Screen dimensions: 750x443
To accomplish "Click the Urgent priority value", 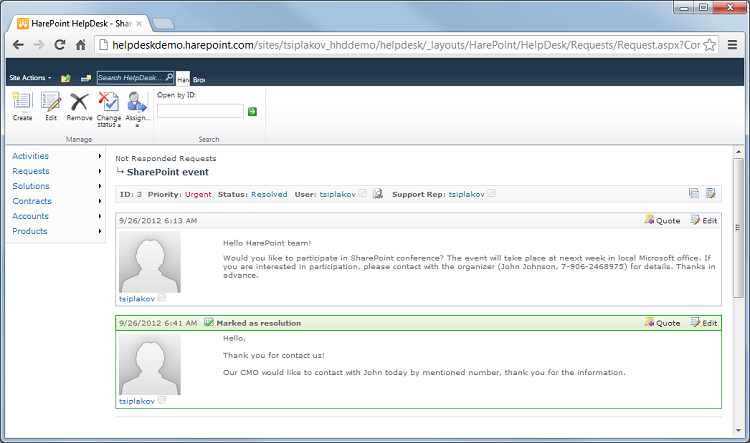I will point(198,194).
